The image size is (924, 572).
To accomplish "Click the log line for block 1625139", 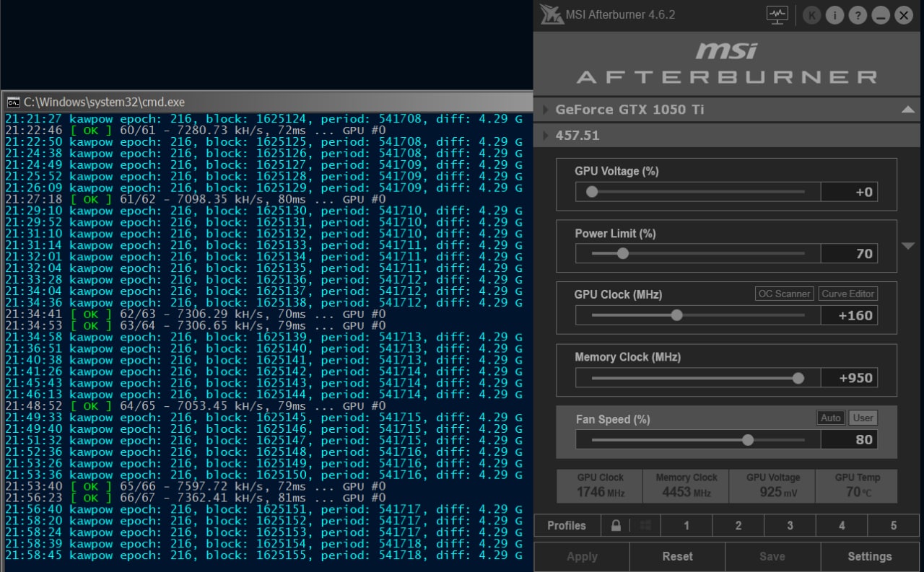I will (263, 337).
